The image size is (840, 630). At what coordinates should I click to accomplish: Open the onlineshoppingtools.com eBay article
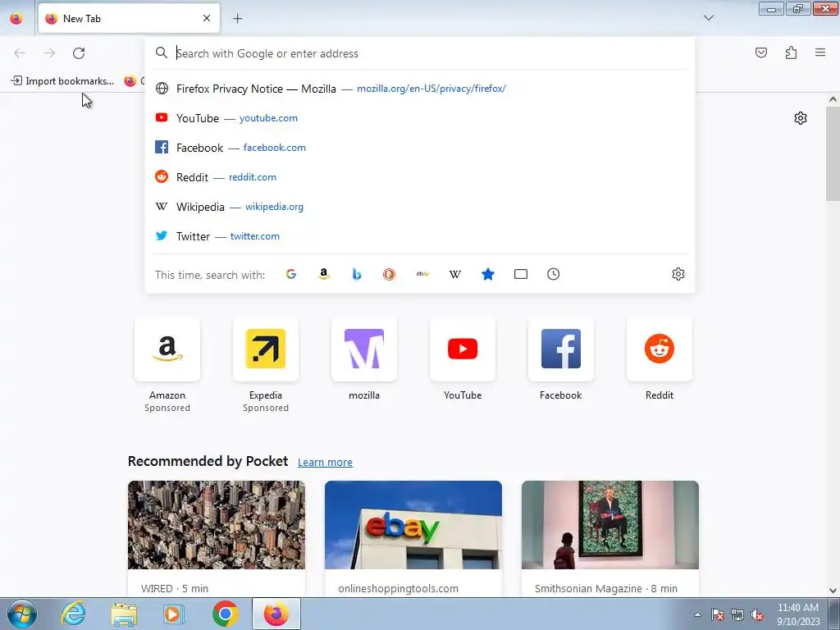(x=413, y=538)
